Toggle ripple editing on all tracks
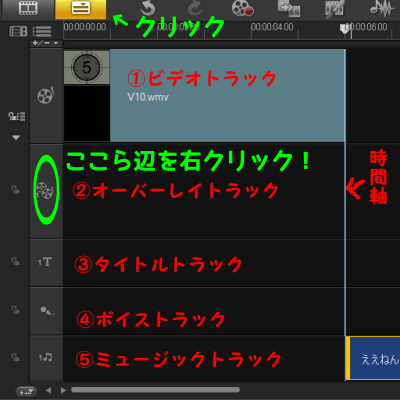Screen dimensions: 400x400 16,116
